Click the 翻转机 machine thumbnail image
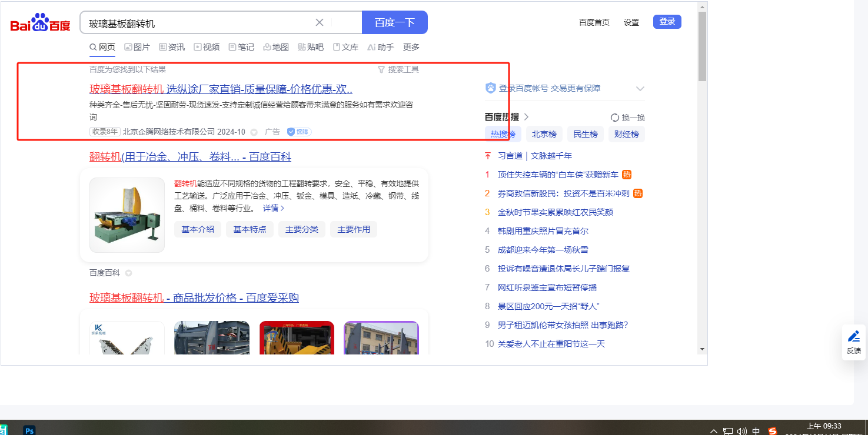 point(127,215)
